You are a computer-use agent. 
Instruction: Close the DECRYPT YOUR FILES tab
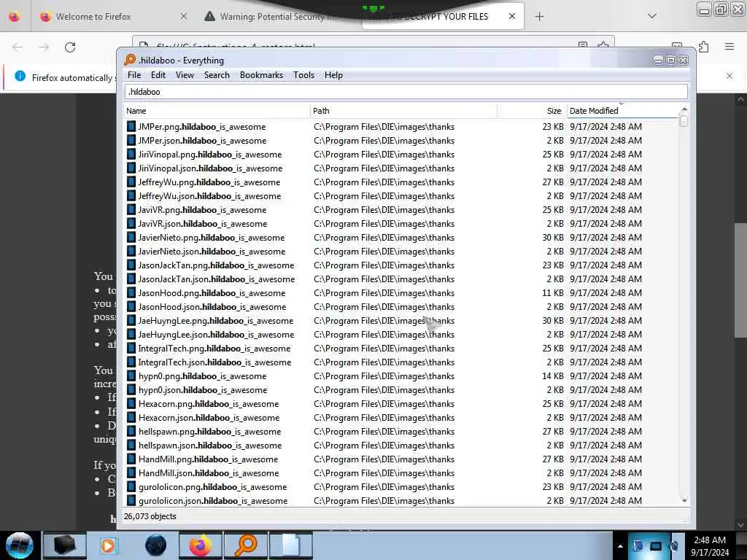click(x=512, y=17)
